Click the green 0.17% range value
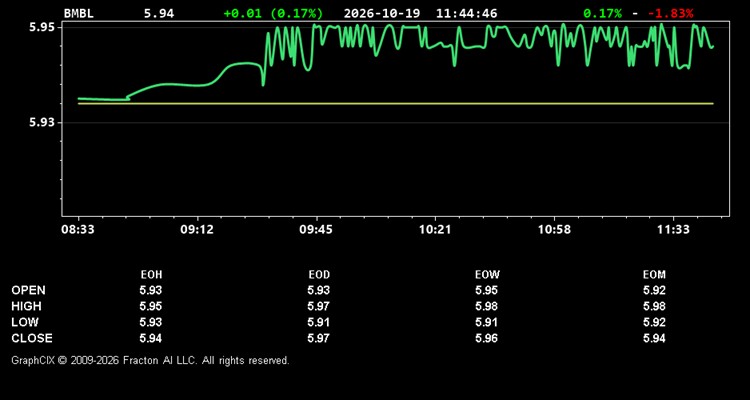The width and height of the screenshot is (750, 400). point(603,13)
